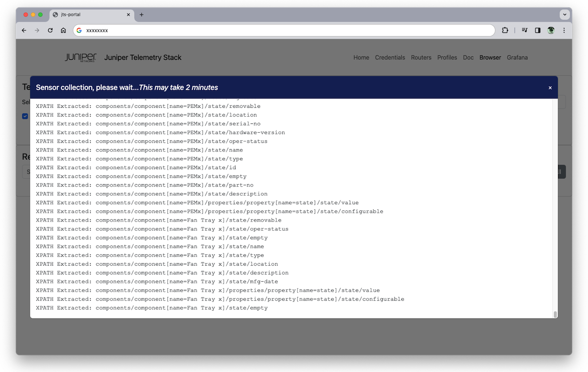The height and width of the screenshot is (372, 588).
Task: Select the Browser item in the navbar
Action: (490, 57)
